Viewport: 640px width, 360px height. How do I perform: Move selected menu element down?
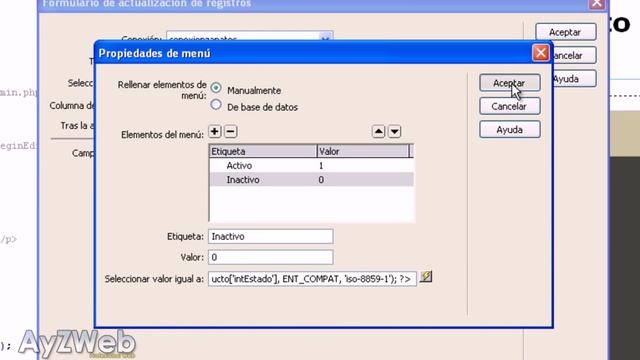tap(394, 131)
